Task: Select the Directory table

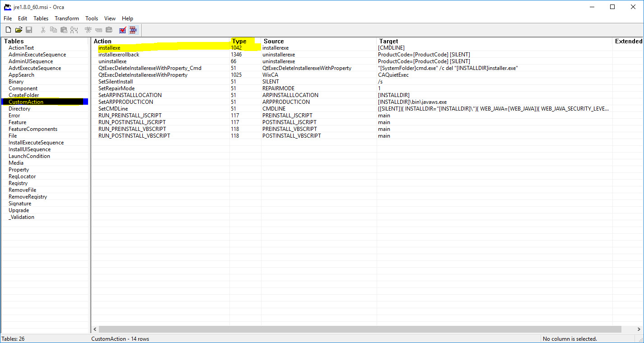Action: point(19,109)
